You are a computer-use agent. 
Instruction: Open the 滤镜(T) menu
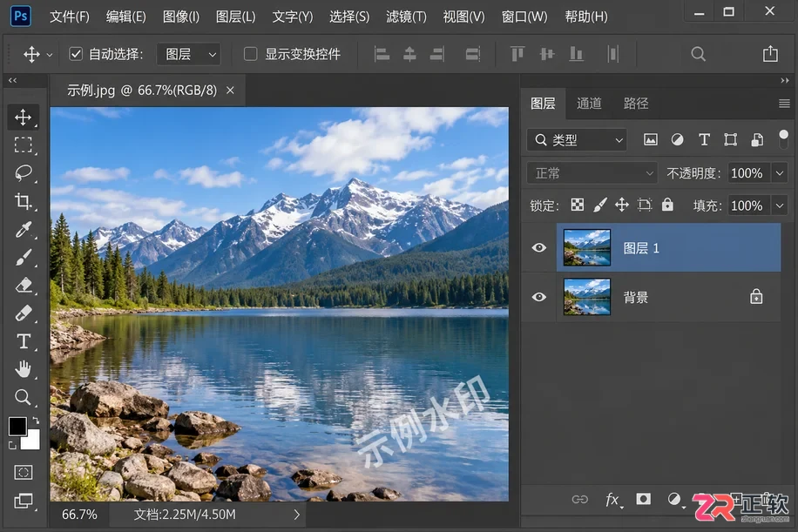(x=406, y=17)
